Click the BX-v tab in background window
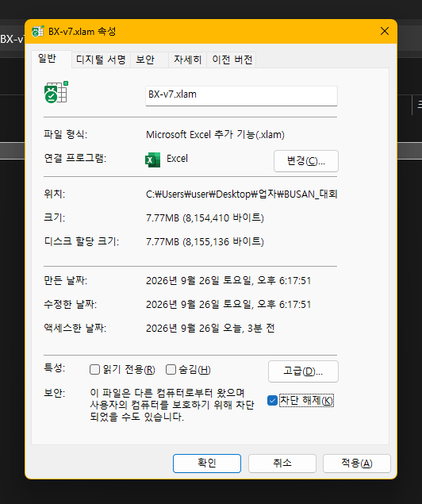Screen dimensions: 422x504 pyautogui.click(x=12, y=39)
